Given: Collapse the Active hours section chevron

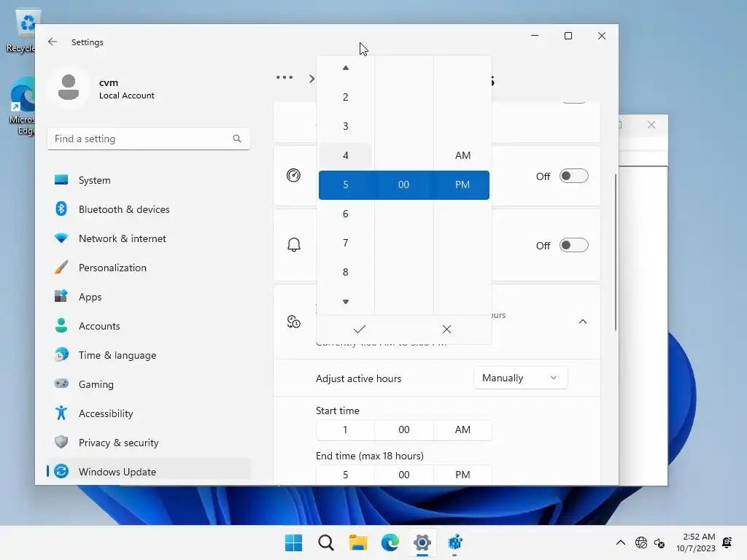Looking at the screenshot, I should coord(583,322).
